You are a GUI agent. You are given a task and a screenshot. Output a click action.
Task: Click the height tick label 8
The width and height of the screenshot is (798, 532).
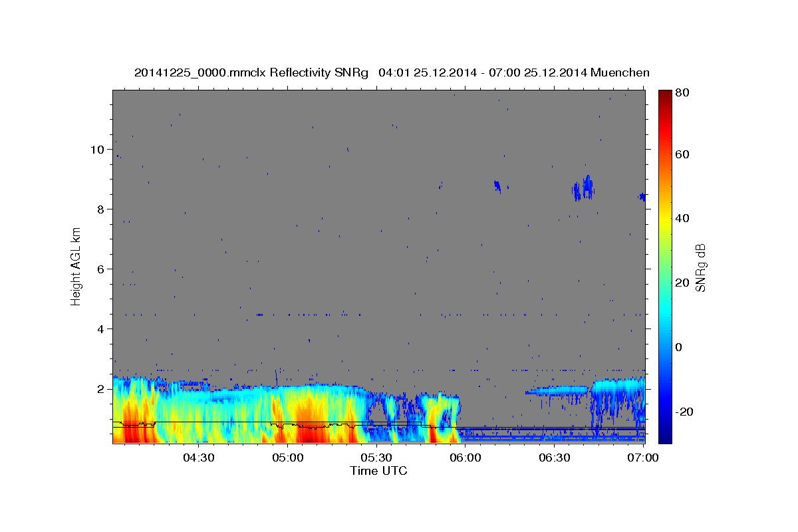(x=100, y=209)
